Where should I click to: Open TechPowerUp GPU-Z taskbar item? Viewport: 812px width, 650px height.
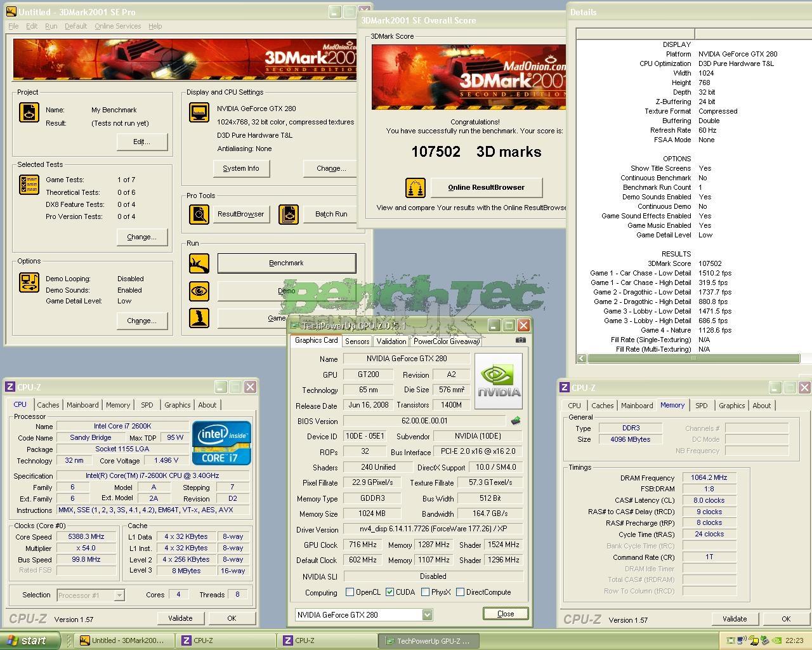point(428,640)
